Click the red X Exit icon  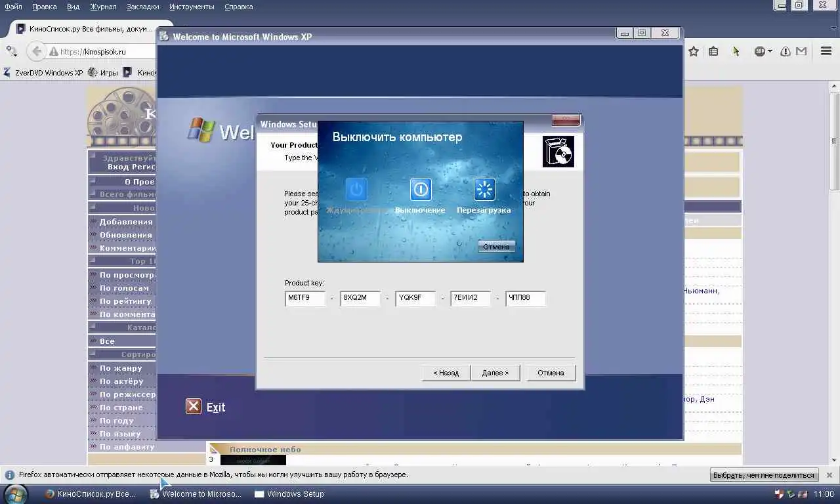coord(194,406)
